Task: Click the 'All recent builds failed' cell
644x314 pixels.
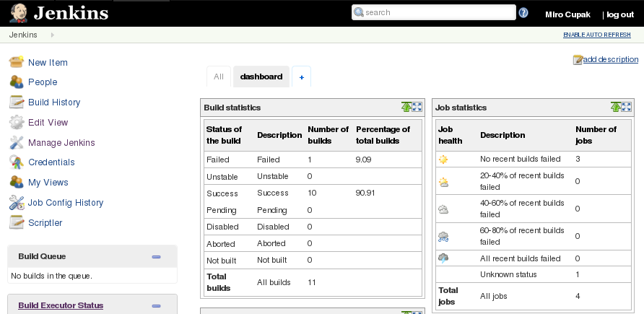Action: click(x=521, y=258)
